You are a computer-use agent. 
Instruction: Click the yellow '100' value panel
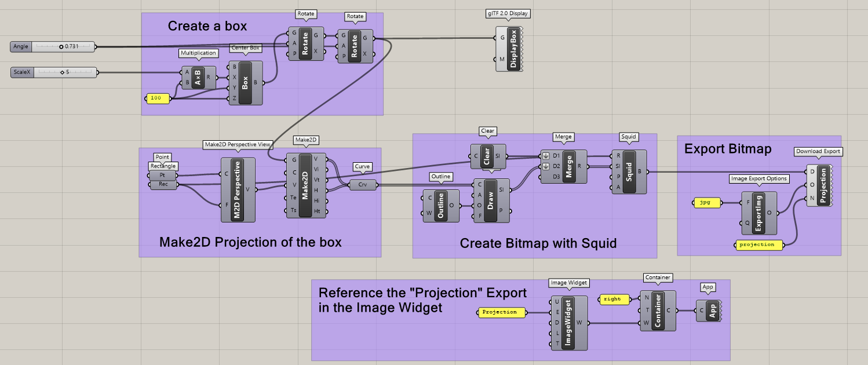156,98
